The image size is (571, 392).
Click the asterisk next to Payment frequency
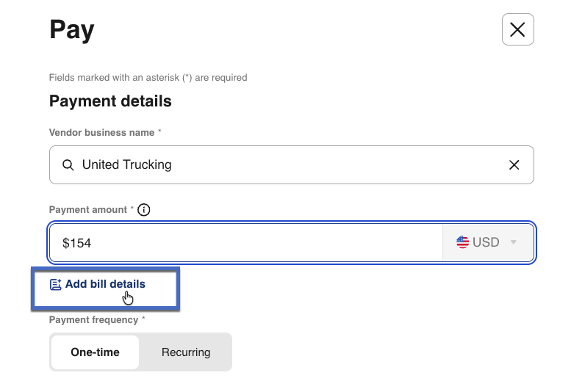click(143, 320)
